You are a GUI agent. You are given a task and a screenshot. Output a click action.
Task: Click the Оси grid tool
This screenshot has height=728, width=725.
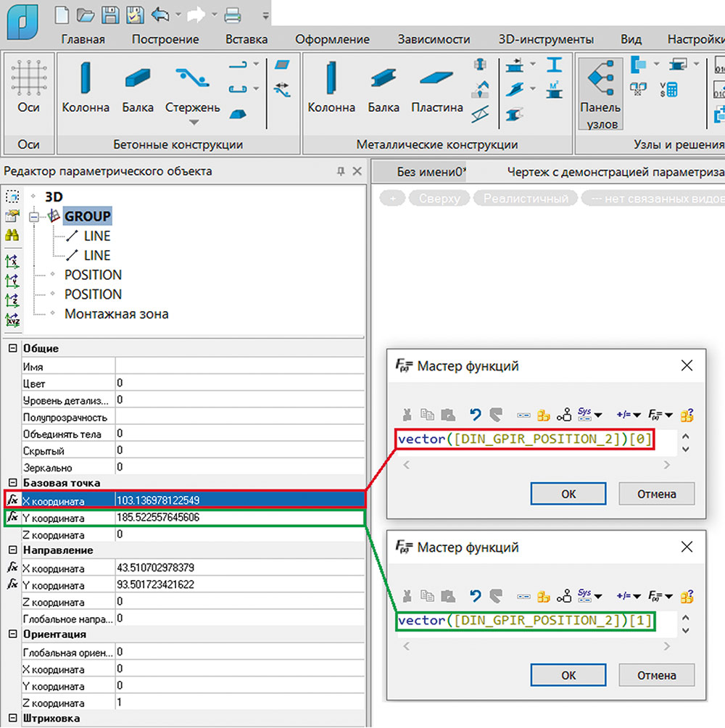click(x=29, y=86)
